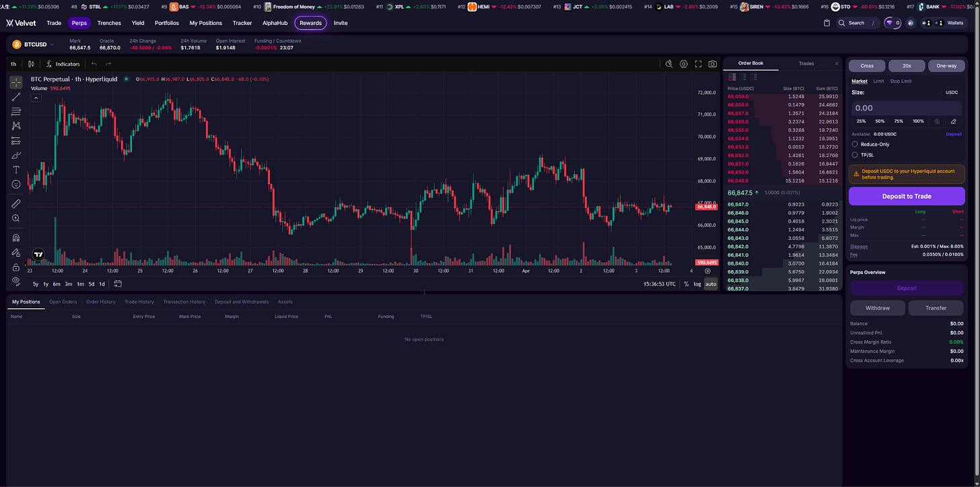This screenshot has height=487, width=980.
Task: Show bids-only order book layout
Action: point(744,77)
